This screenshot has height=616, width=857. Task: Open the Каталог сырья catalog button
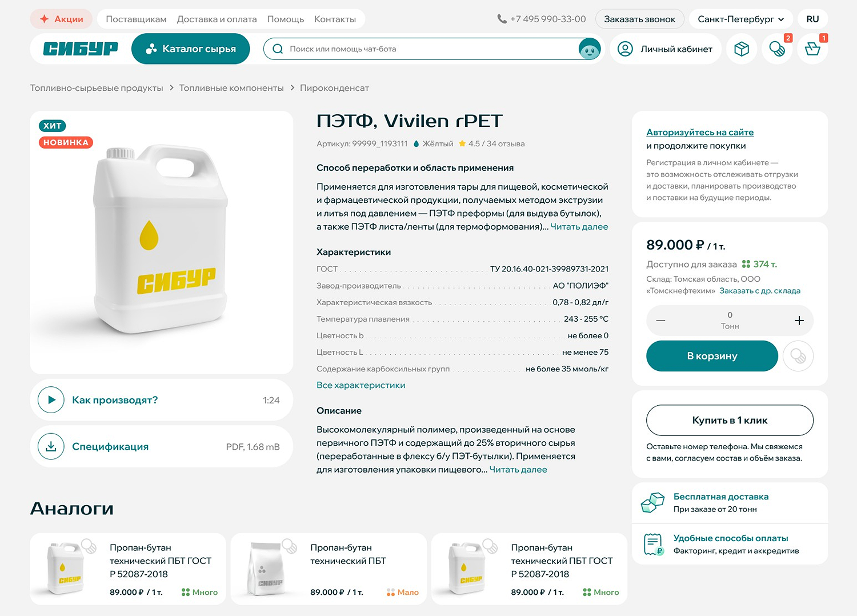point(191,49)
